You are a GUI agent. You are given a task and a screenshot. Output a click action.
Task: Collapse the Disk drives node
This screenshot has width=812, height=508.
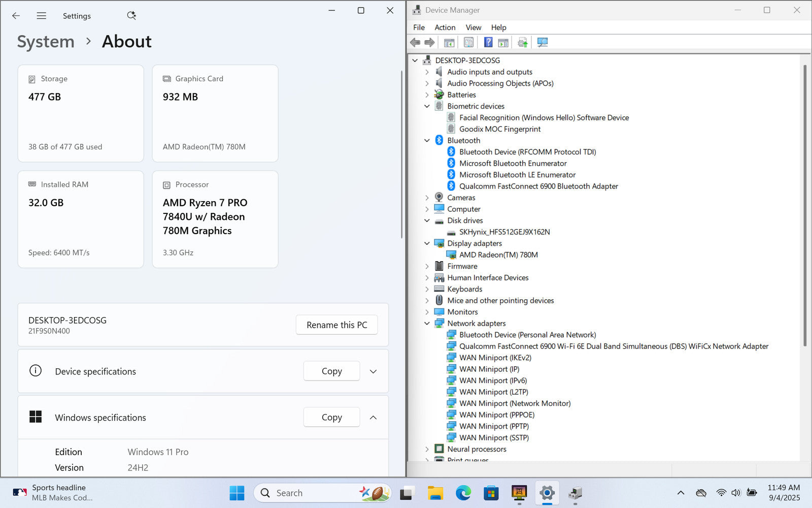(x=427, y=220)
